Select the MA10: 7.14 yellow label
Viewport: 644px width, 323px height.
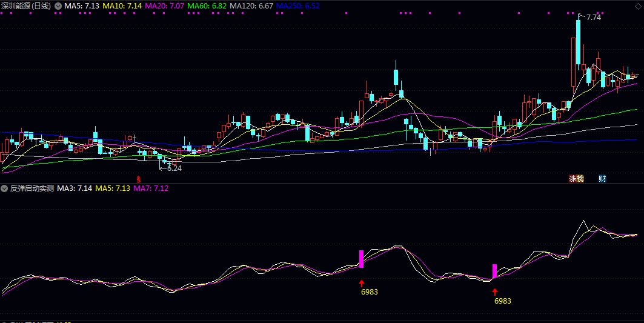122,5
